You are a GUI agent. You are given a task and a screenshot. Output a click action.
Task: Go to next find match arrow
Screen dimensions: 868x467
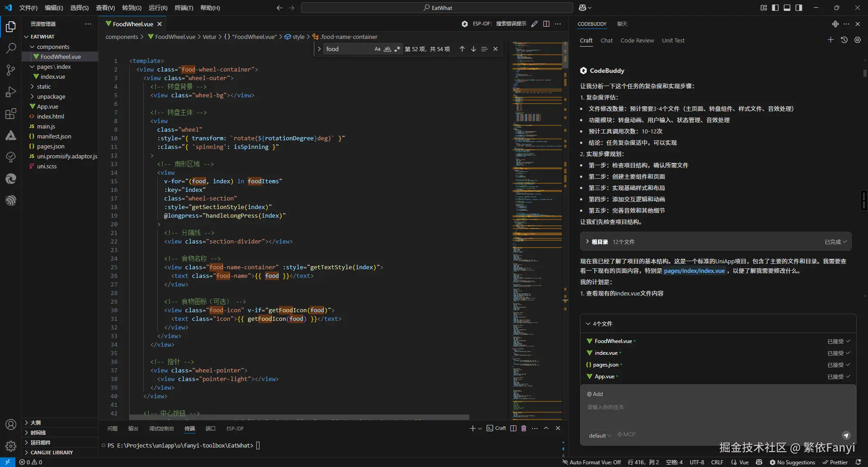coord(473,49)
